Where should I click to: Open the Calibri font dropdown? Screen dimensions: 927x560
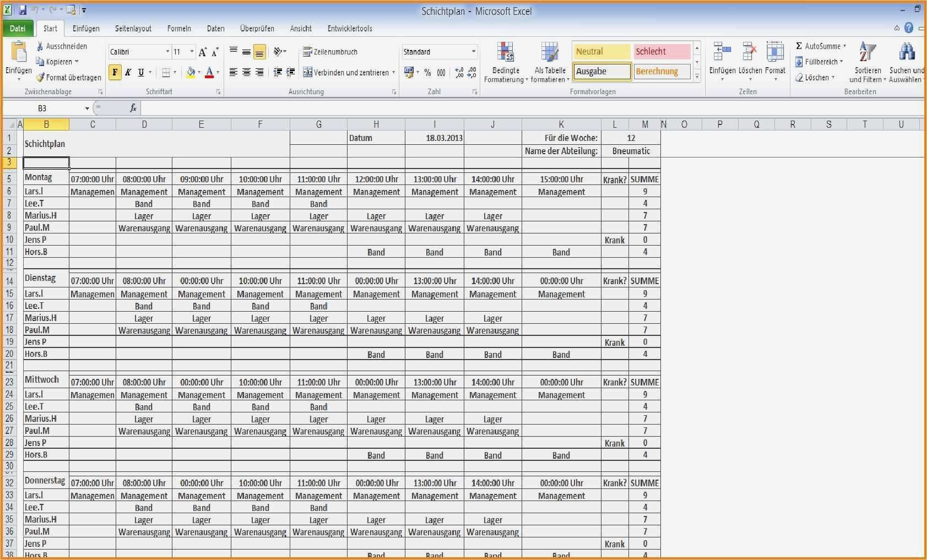click(169, 51)
